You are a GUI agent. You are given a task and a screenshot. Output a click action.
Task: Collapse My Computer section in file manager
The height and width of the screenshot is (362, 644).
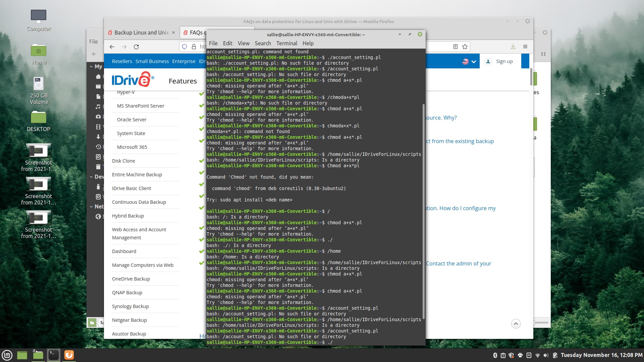[91, 67]
